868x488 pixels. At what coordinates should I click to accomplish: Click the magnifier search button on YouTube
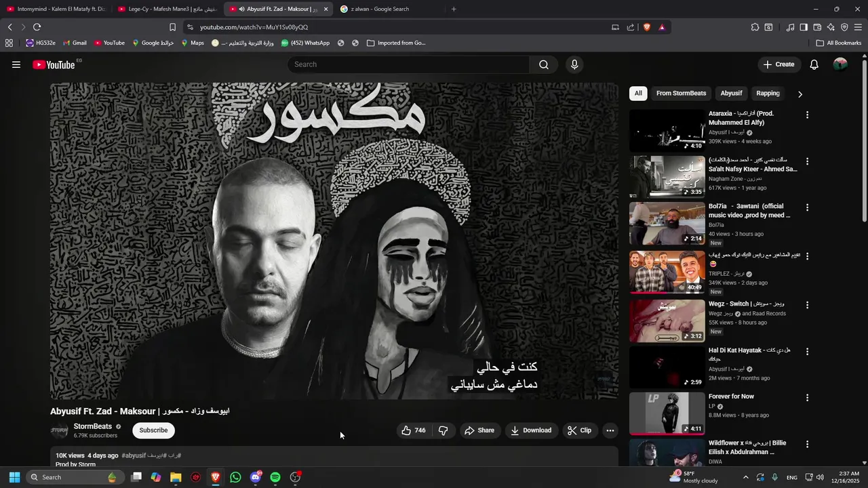click(544, 64)
